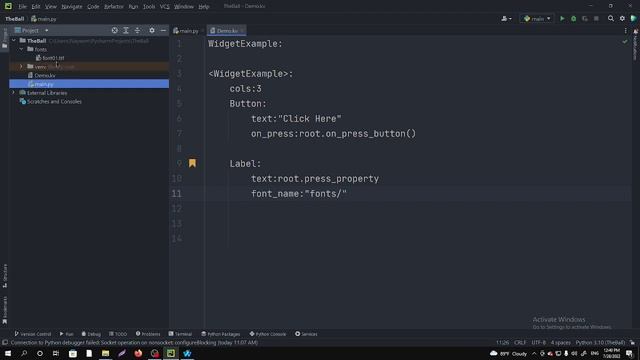
Task: Hide the Project tool window
Action: (163, 30)
